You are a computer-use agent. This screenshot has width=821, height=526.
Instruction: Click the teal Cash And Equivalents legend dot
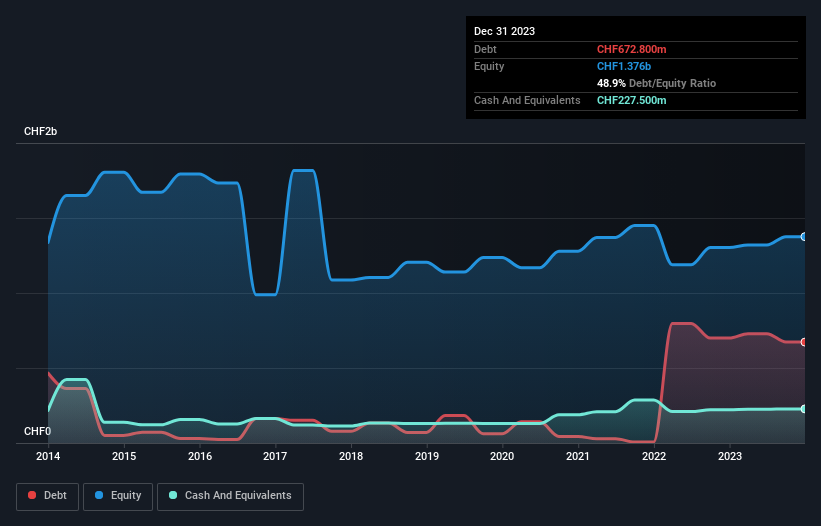click(173, 495)
